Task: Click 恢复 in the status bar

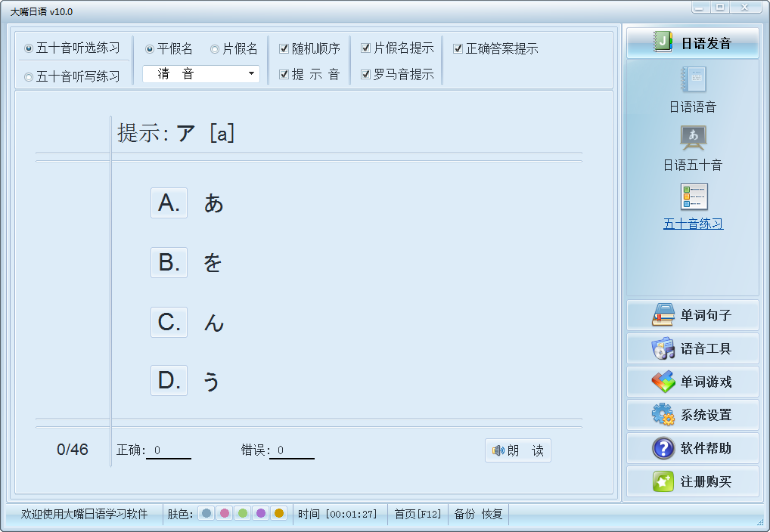Action: [x=492, y=514]
